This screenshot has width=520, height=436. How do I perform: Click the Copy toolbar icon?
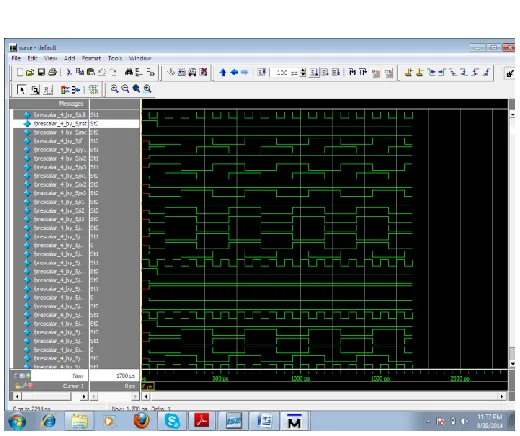(x=80, y=72)
